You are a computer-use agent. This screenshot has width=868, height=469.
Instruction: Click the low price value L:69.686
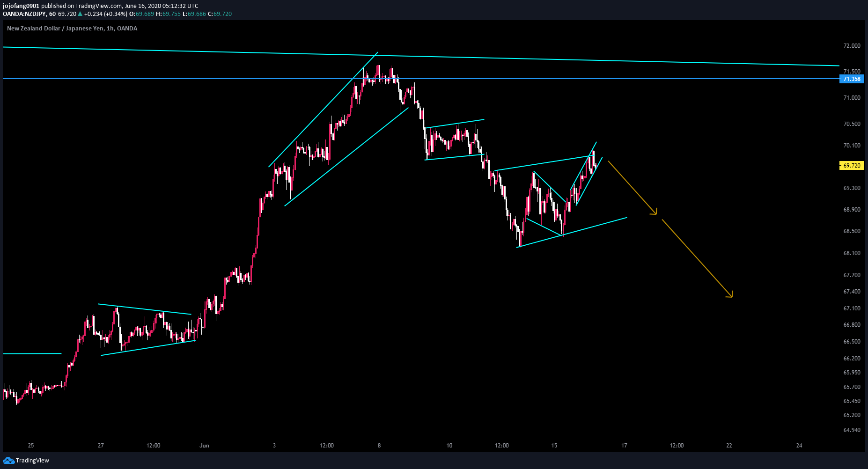tap(194, 14)
